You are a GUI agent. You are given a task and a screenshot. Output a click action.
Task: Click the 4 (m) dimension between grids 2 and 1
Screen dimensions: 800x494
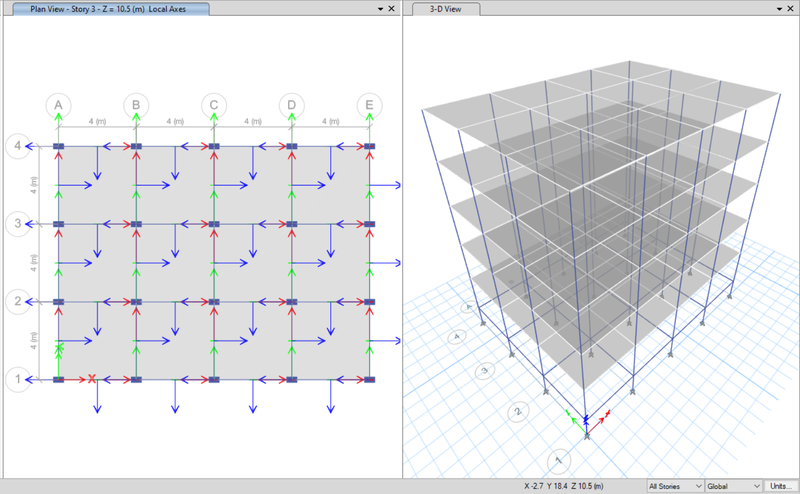tap(34, 341)
